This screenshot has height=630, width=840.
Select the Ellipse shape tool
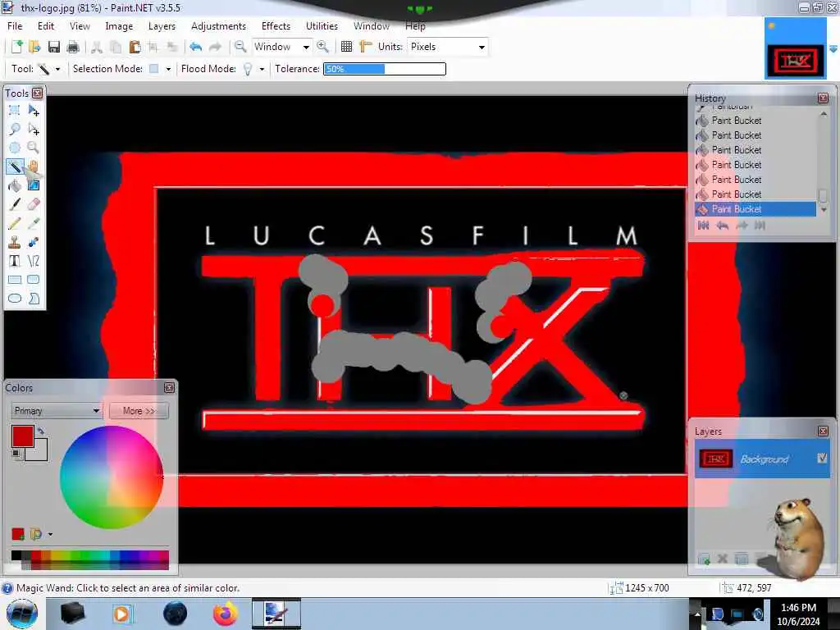pos(15,299)
